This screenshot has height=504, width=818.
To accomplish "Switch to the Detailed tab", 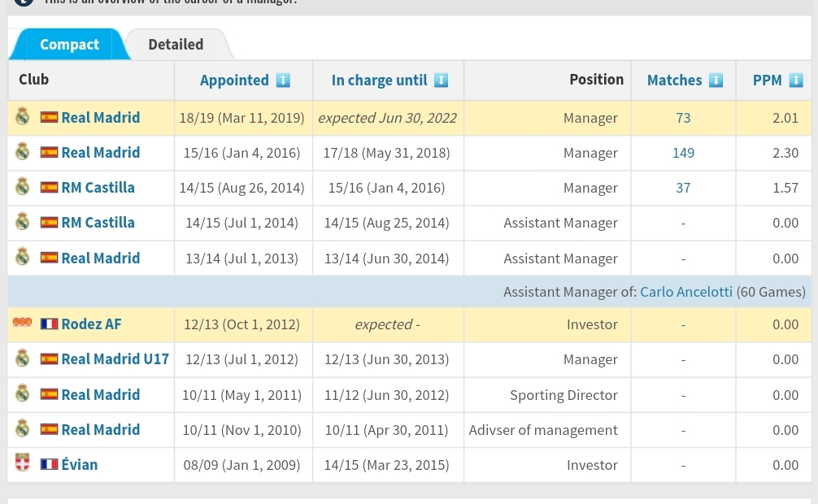I will pos(176,45).
